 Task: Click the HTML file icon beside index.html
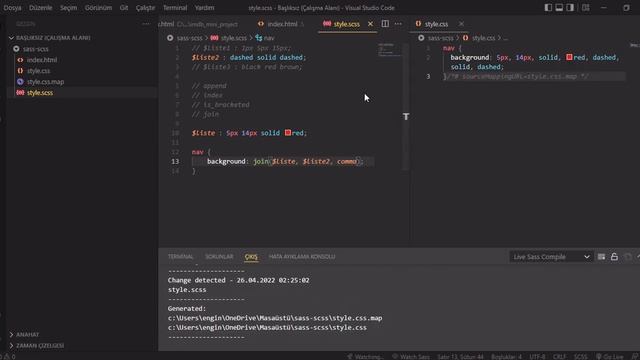click(x=20, y=60)
